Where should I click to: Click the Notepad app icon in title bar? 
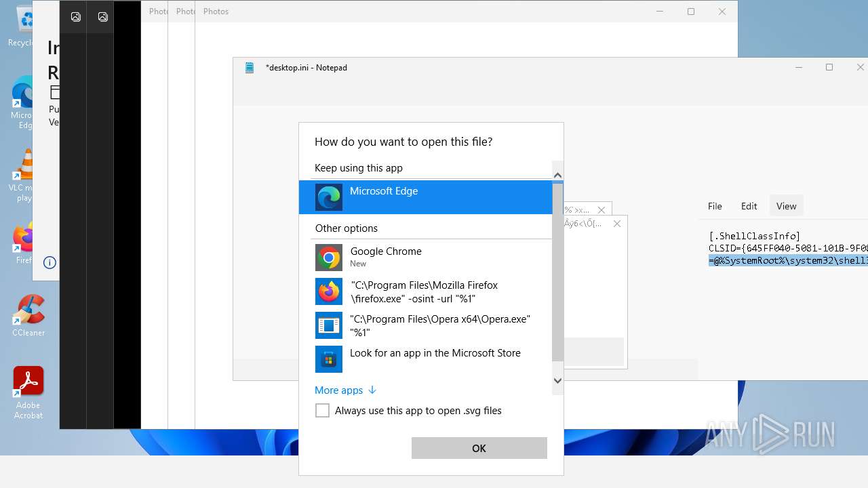[250, 68]
